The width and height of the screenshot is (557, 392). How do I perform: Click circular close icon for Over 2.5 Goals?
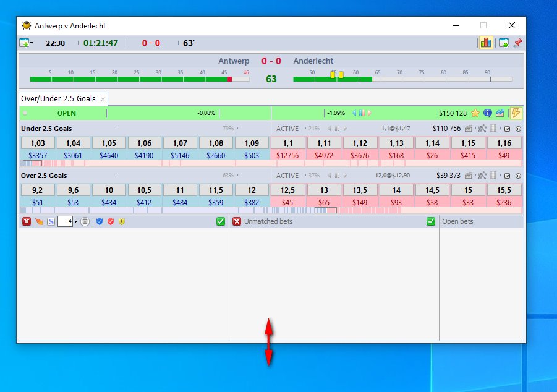pyautogui.click(x=518, y=176)
